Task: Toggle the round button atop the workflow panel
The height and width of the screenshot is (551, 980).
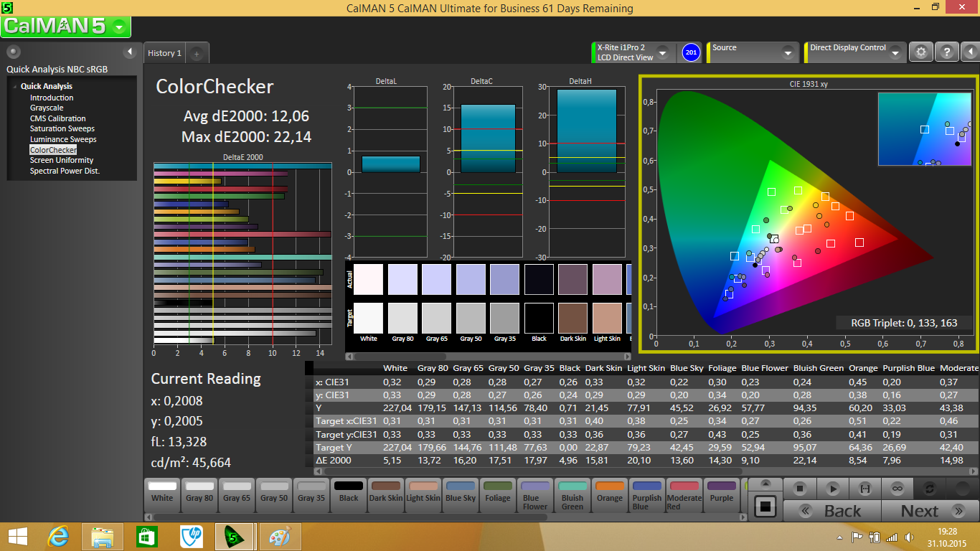Action: point(14,52)
